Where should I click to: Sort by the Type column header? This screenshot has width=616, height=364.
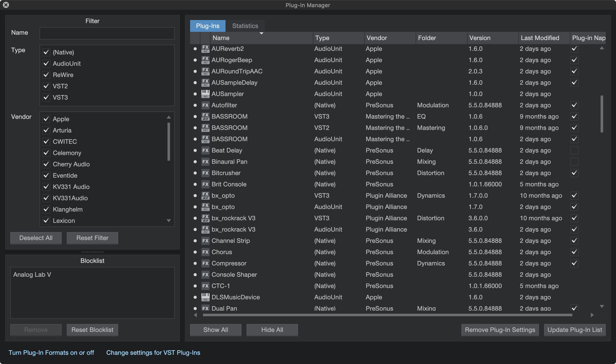pos(339,38)
